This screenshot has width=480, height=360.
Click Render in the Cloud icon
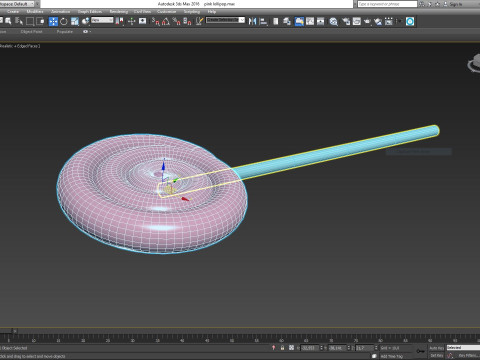tap(378, 22)
